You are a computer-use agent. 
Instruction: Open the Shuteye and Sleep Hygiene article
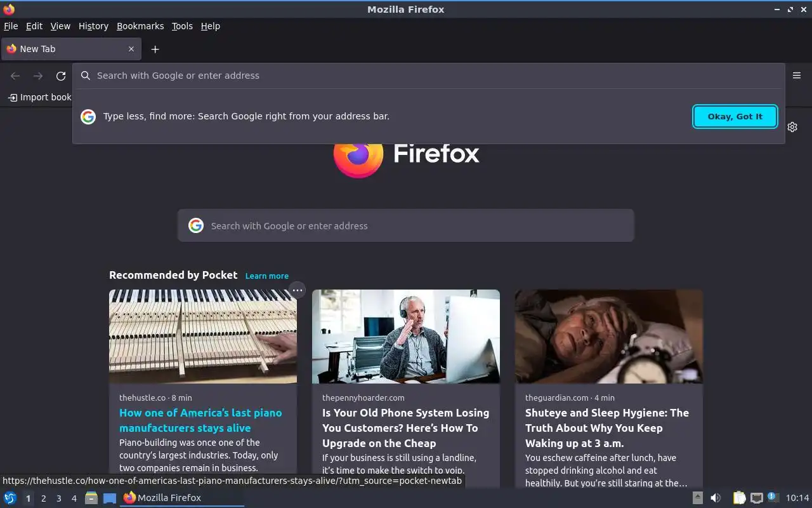607,428
